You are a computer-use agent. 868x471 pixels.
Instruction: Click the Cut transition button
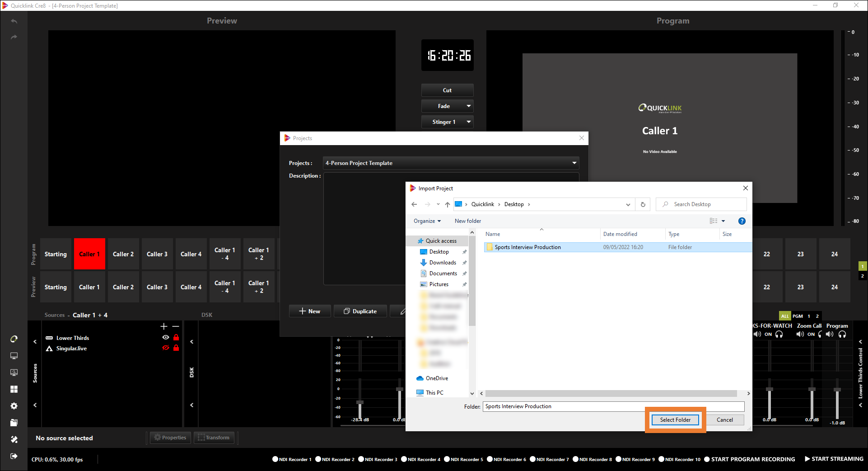pos(447,90)
